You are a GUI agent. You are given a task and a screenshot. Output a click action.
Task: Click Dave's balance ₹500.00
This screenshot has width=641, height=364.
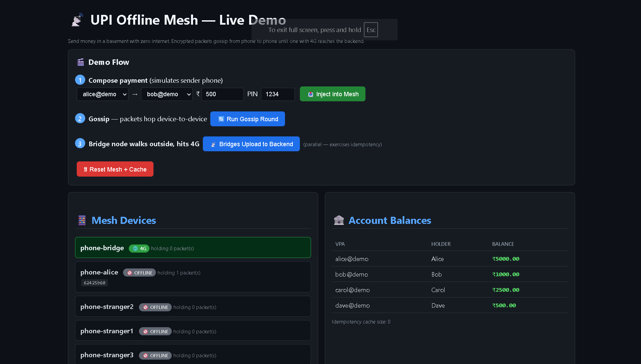coord(504,306)
